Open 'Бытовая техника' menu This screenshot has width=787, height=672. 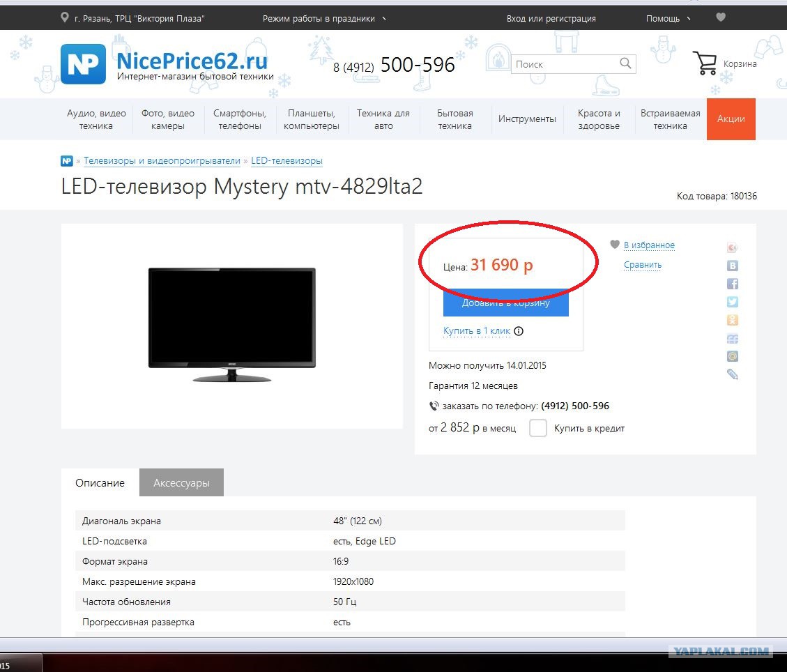(x=454, y=119)
